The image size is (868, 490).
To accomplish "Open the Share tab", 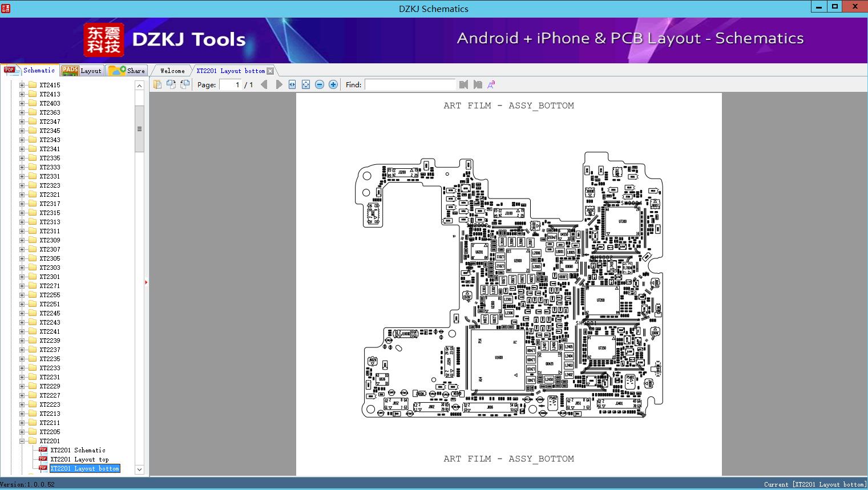I will pos(127,71).
